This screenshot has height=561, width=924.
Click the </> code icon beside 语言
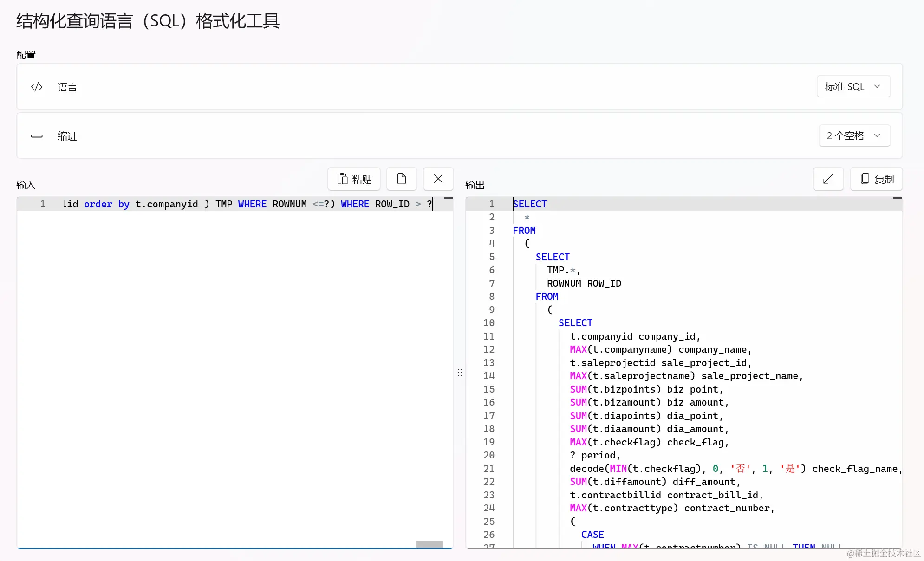coord(36,87)
